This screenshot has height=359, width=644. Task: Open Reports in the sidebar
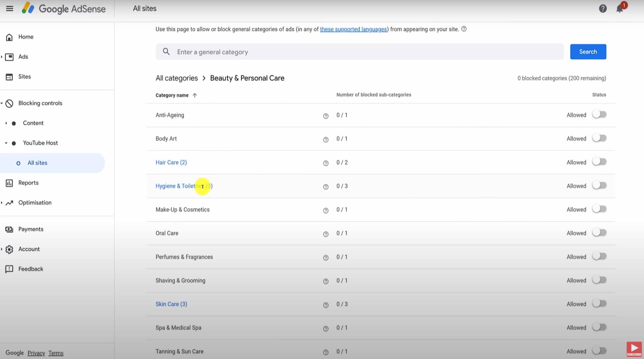pyautogui.click(x=28, y=183)
